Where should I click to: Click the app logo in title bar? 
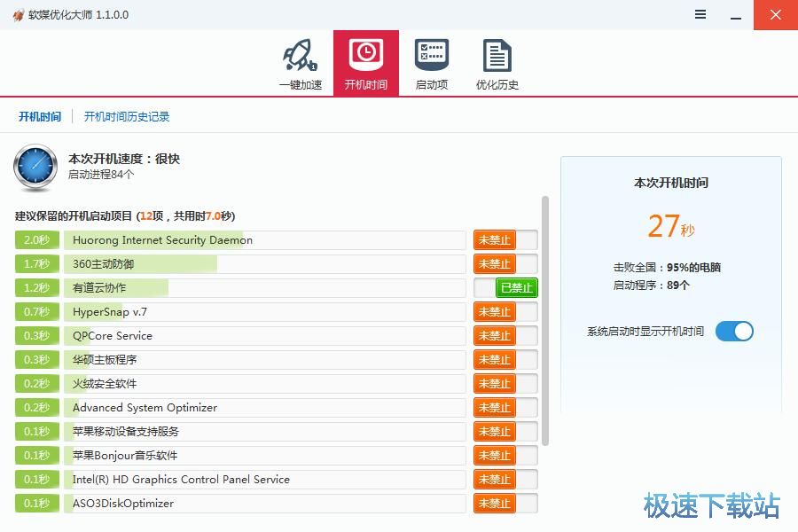tap(19, 15)
